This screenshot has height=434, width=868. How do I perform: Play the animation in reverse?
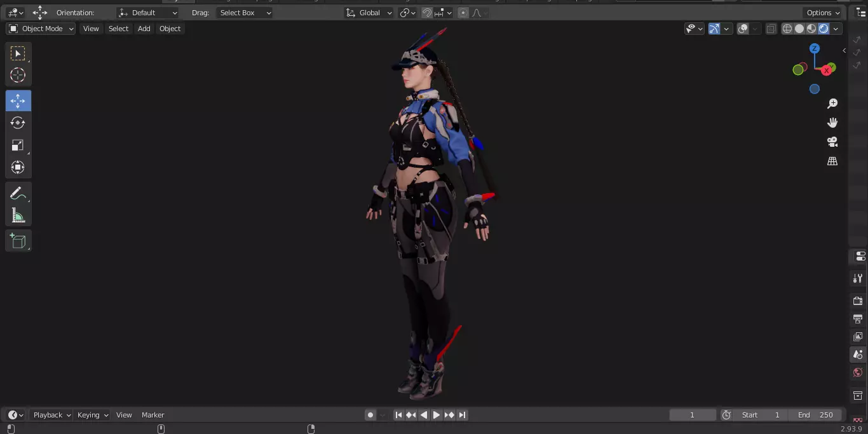pyautogui.click(x=424, y=415)
